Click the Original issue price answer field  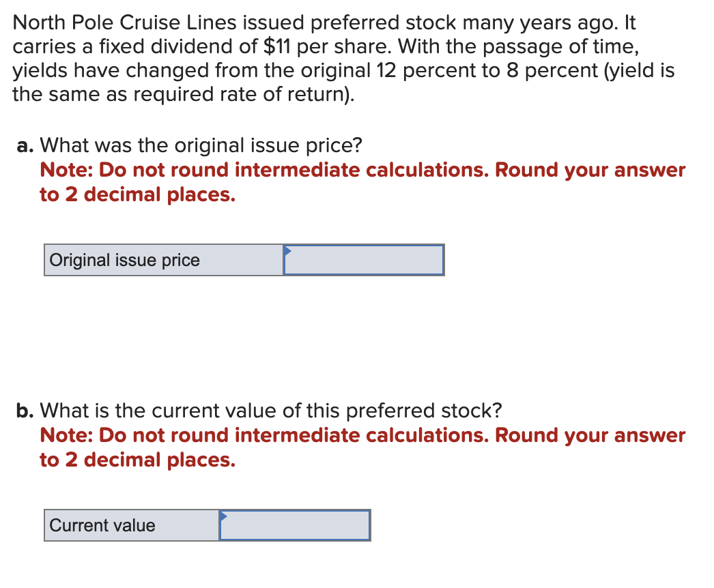pyautogui.click(x=364, y=260)
